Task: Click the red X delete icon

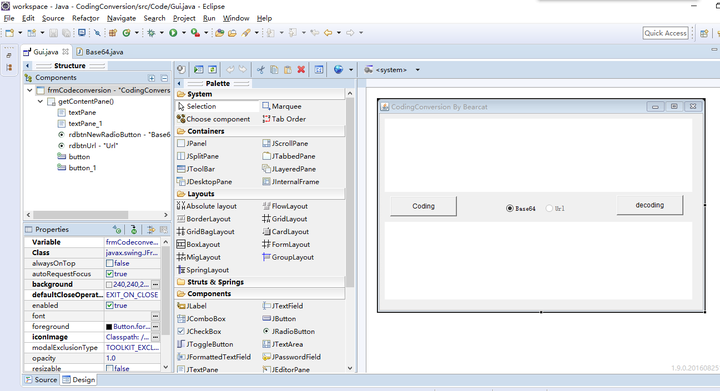Action: [x=301, y=70]
